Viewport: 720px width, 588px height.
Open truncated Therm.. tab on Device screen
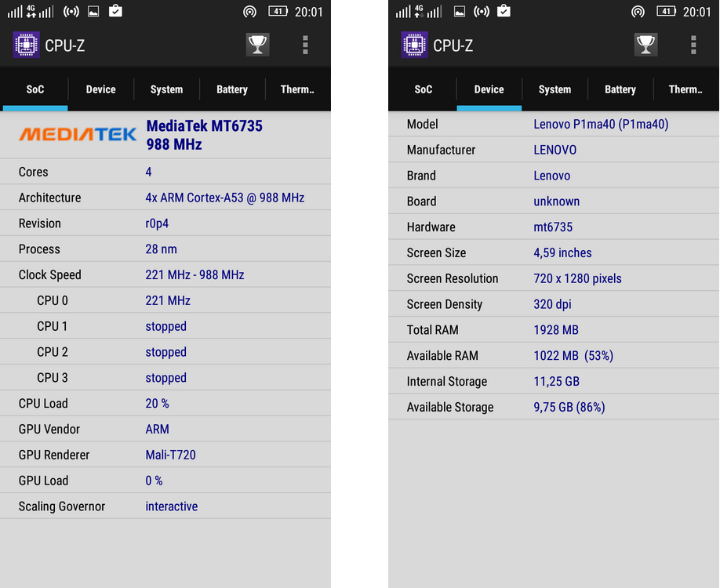685,89
